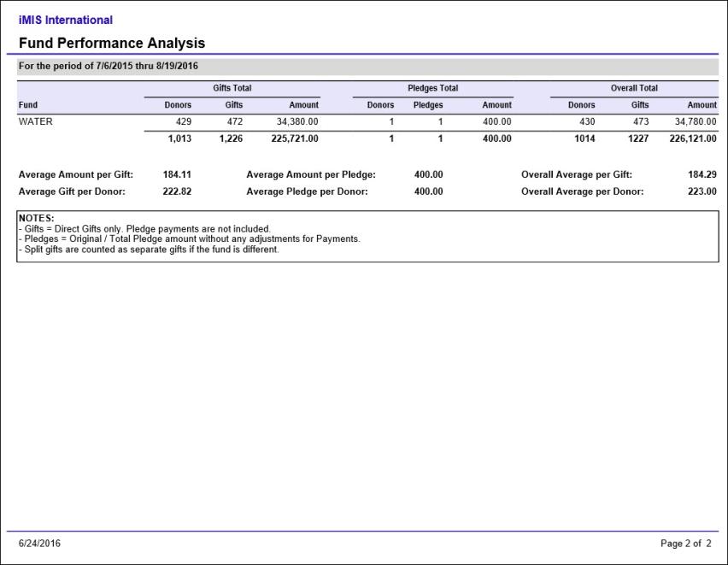
Task: Click Amount header under Pledges Total
Action: 496,104
